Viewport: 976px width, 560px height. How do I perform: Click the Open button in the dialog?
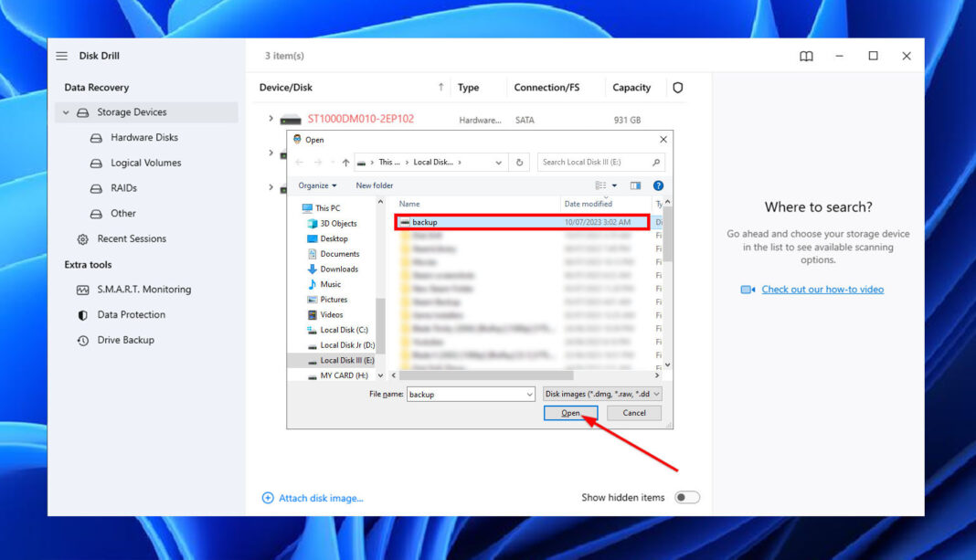[x=570, y=412]
